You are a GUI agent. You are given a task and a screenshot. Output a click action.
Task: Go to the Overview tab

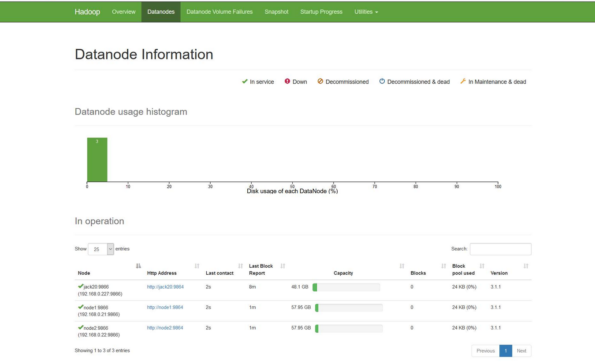click(124, 12)
